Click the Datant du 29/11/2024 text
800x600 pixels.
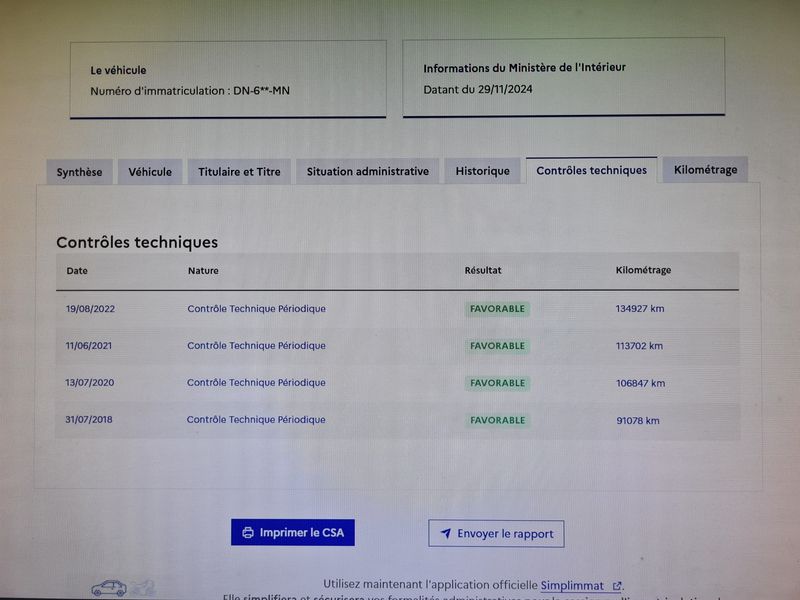[478, 89]
